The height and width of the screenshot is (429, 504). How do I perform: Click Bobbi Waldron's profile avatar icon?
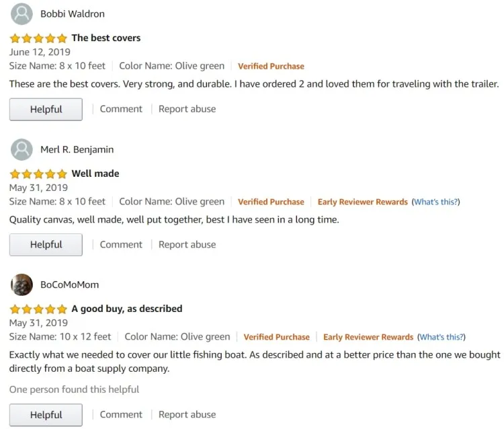coord(22,14)
